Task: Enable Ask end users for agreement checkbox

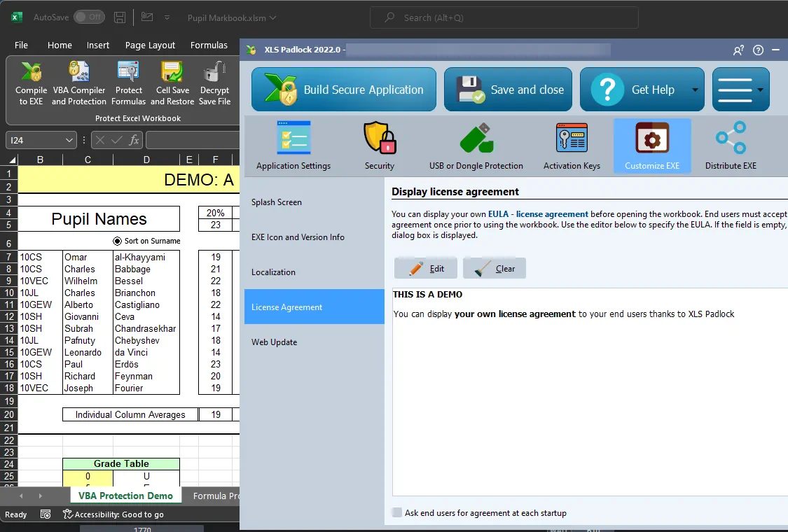Action: pyautogui.click(x=398, y=513)
